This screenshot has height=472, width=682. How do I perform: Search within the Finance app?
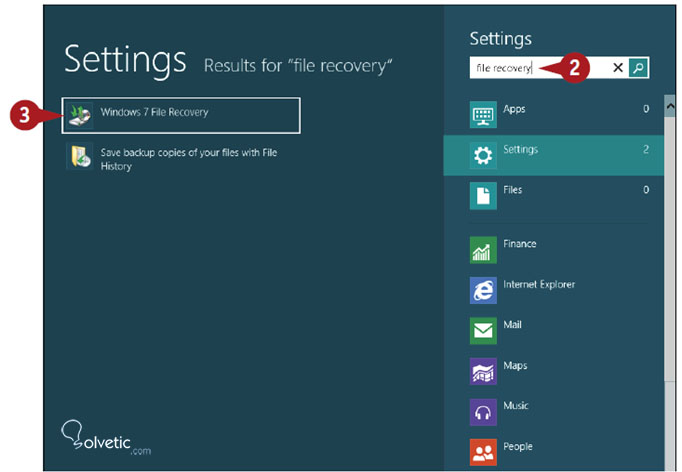(519, 244)
